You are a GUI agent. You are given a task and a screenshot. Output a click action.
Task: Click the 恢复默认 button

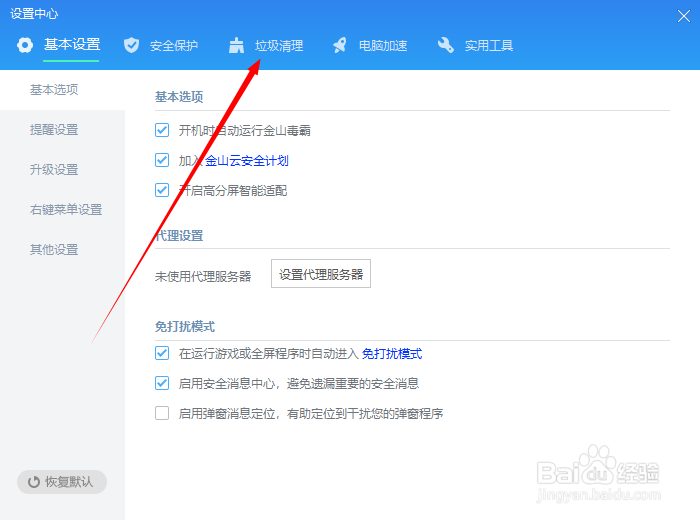point(62,482)
